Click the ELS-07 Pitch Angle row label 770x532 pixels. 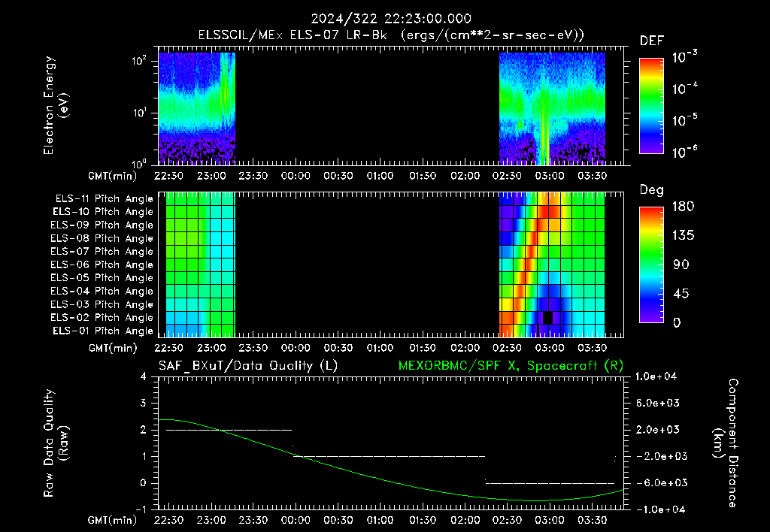pyautogui.click(x=102, y=251)
